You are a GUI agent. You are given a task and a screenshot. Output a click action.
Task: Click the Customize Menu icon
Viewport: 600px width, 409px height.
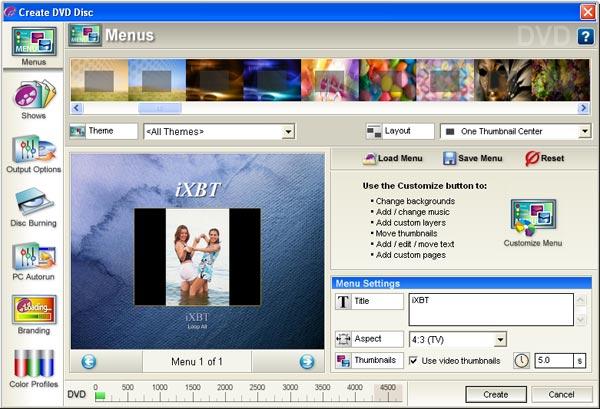(533, 217)
